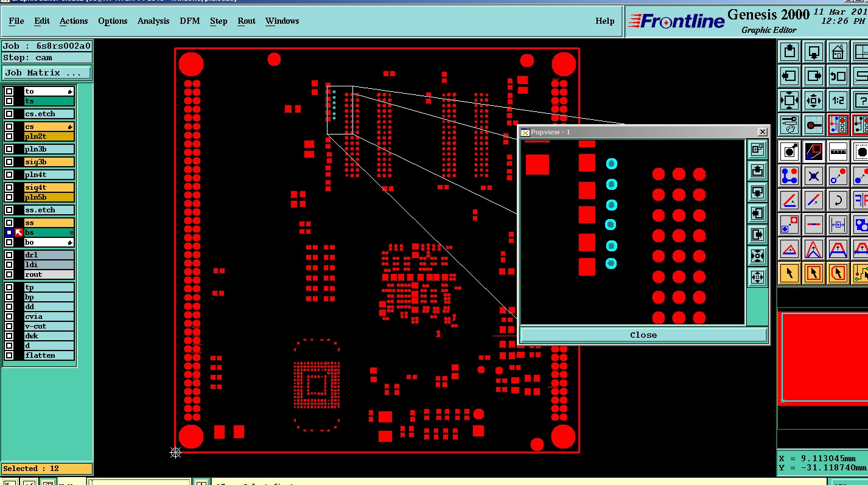Click the 'Step: cam' label

pos(28,58)
